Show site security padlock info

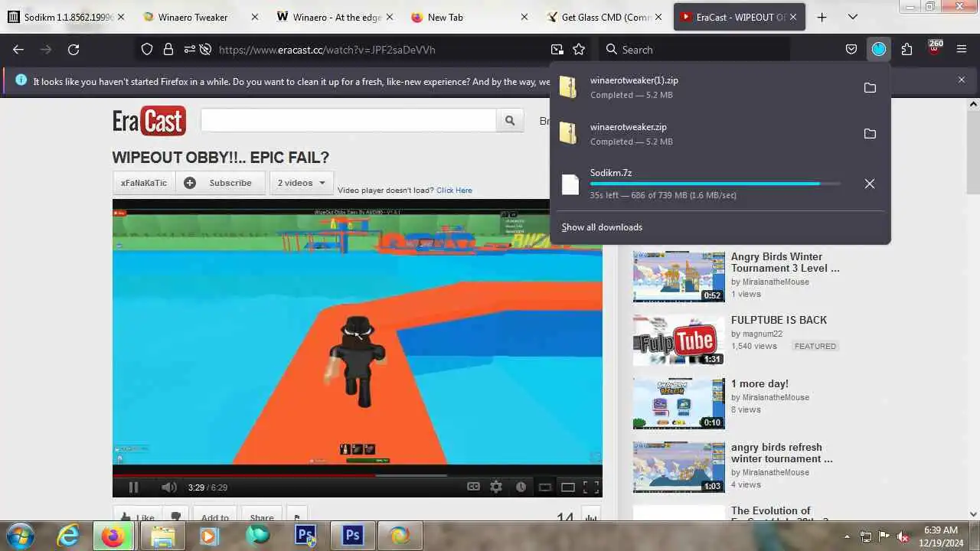[168, 49]
